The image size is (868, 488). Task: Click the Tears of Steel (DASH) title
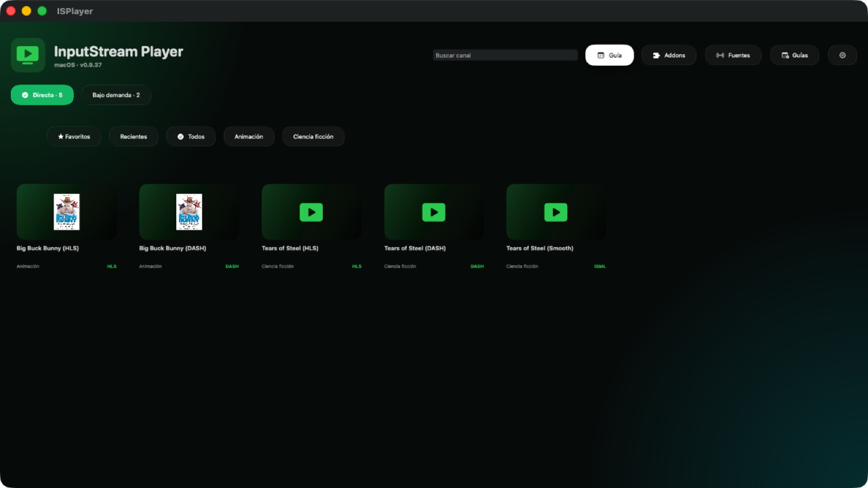(415, 248)
